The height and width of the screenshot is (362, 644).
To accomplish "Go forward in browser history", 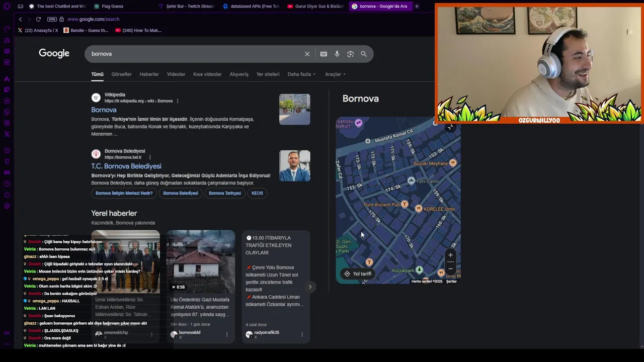I will click(29, 19).
